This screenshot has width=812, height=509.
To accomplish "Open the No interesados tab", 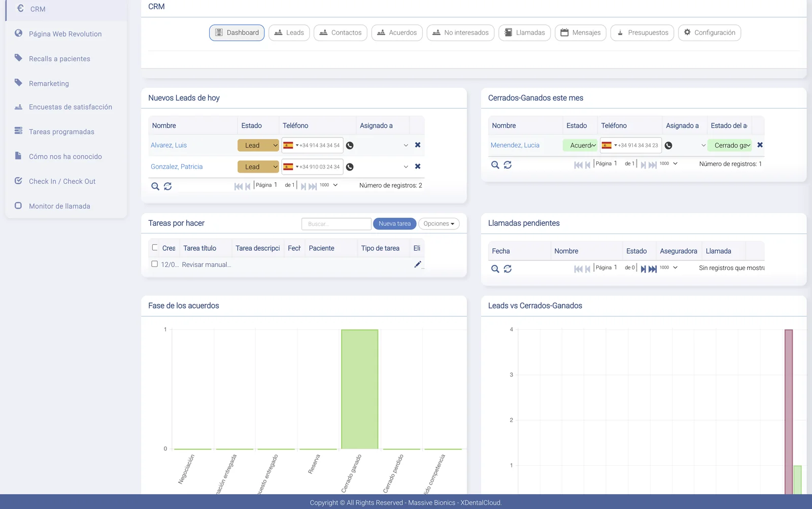I will click(460, 32).
